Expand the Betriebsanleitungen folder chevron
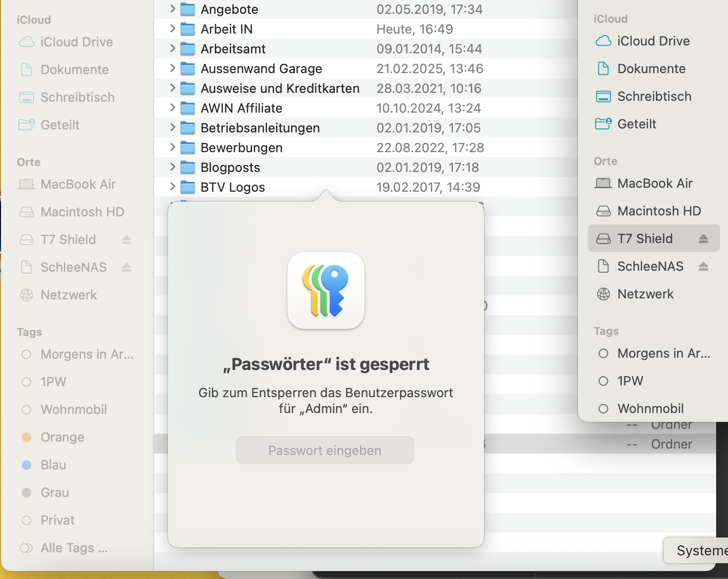Viewport: 728px width, 579px height. 172,127
